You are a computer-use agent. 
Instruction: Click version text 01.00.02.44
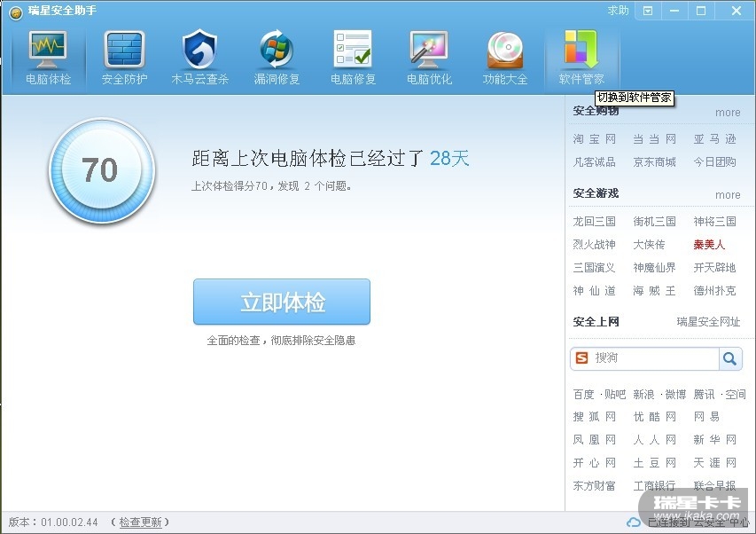click(69, 522)
